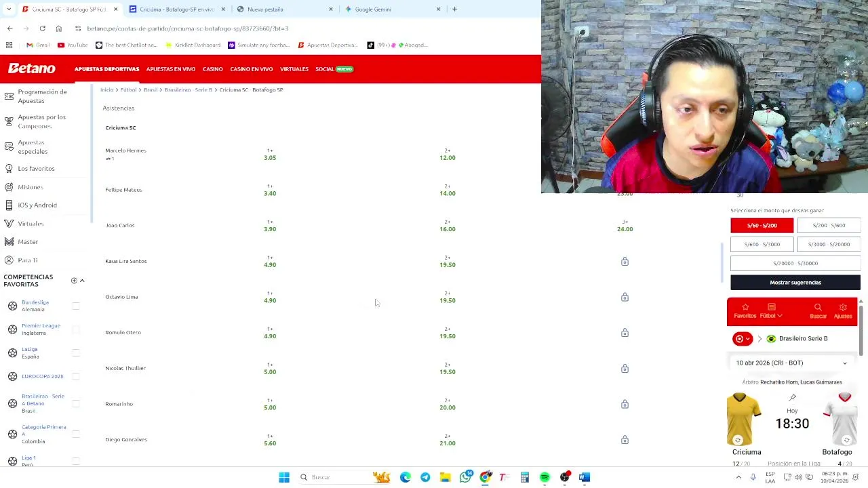Open Inicio breadcrumb link

tap(106, 89)
